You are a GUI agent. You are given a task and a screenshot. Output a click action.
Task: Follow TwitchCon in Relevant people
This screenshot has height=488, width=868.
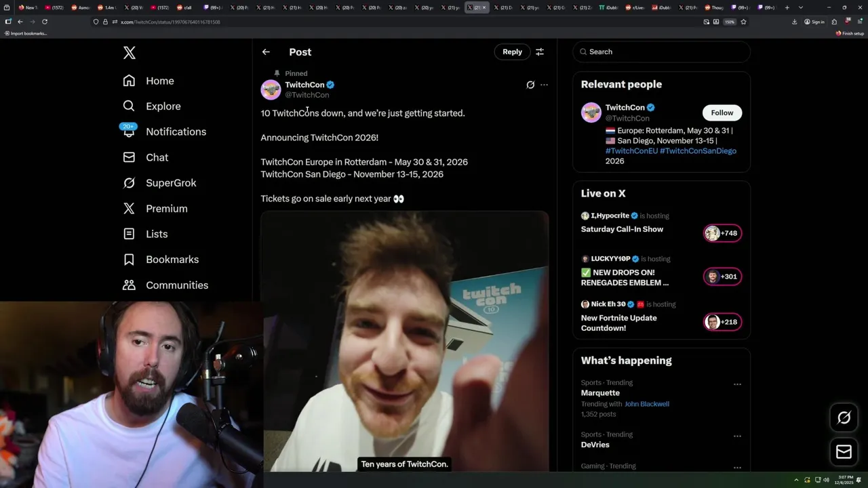click(722, 113)
